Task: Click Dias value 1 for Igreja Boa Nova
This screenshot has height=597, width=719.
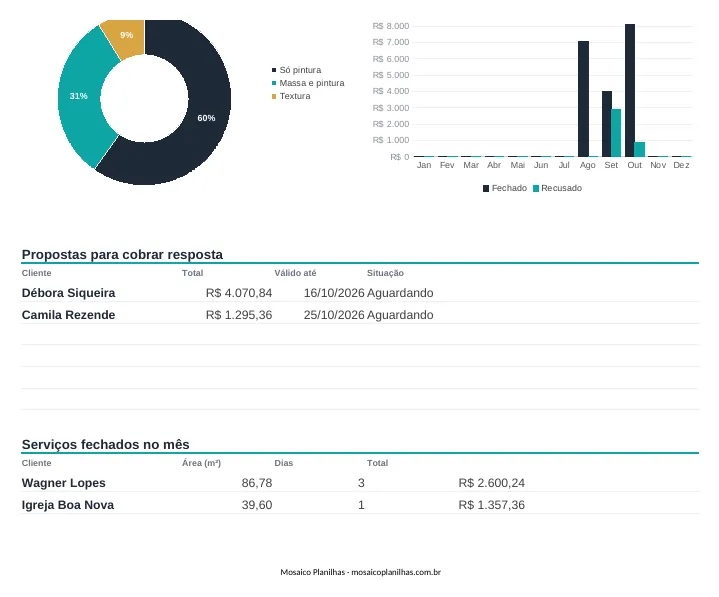Action: tap(361, 505)
